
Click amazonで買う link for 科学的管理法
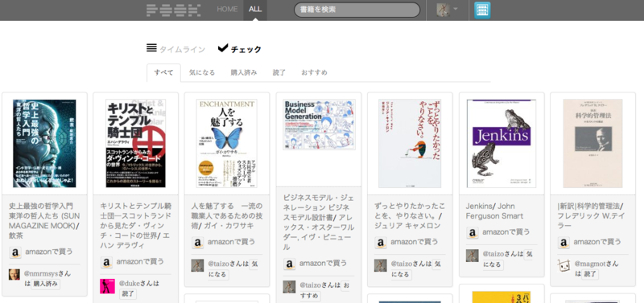597,242
